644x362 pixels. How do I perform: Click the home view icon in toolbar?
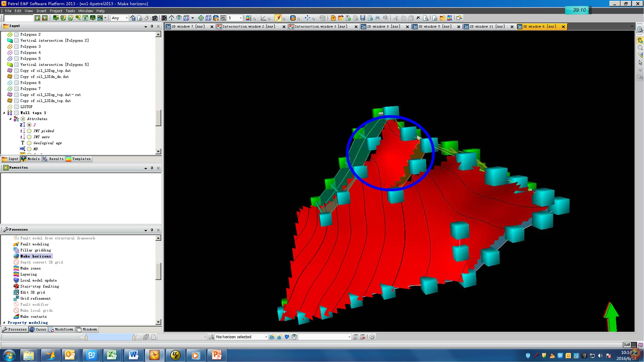pyautogui.click(x=172, y=18)
